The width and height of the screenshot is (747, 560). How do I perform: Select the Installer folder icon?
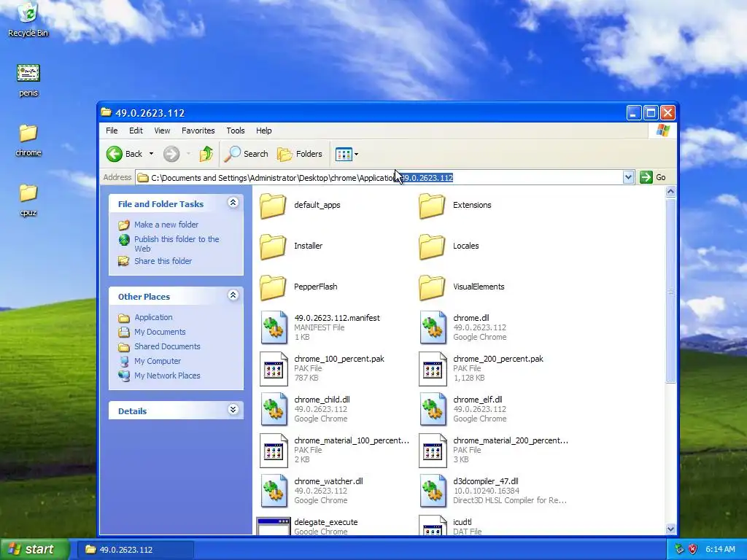273,246
